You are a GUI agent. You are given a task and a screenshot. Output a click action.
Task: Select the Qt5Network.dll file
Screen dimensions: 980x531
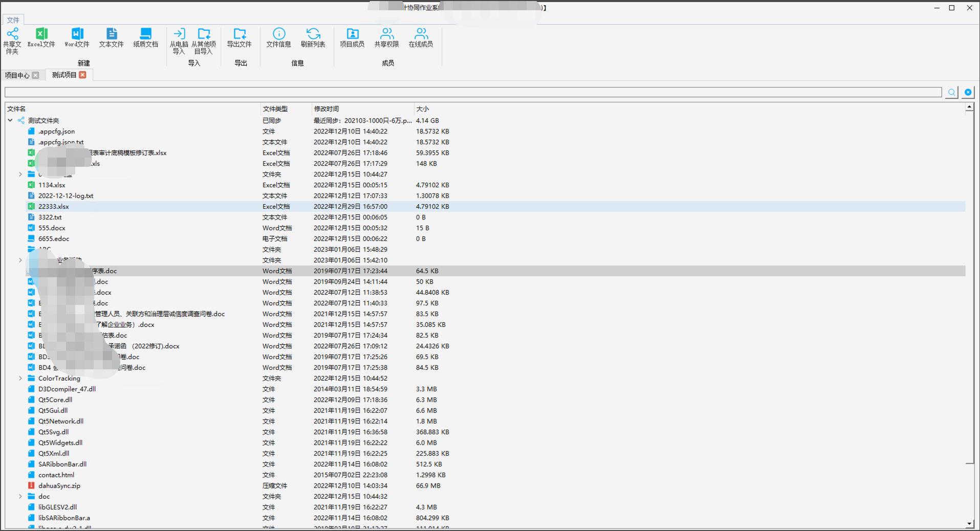pos(61,421)
